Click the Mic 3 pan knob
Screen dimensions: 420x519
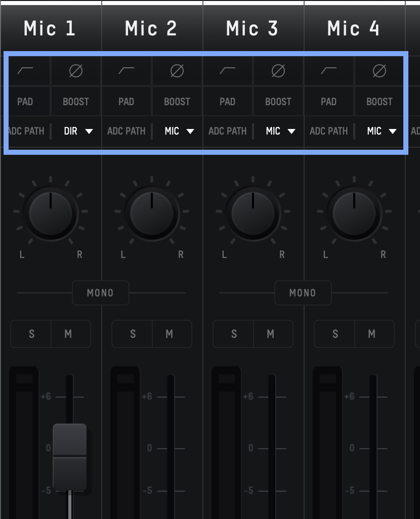coord(253,213)
